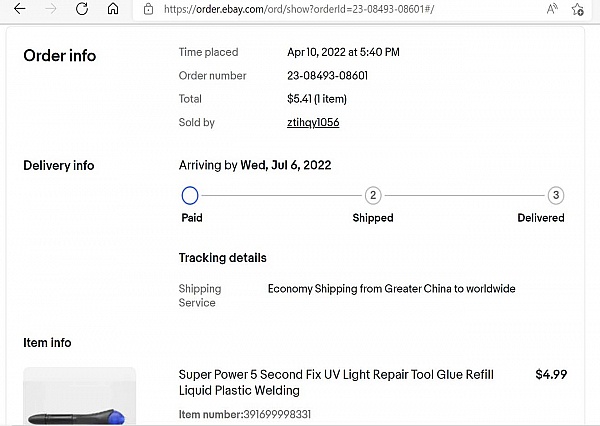This screenshot has width=600, height=426.
Task: Go to the browser home page
Action: coord(113,9)
